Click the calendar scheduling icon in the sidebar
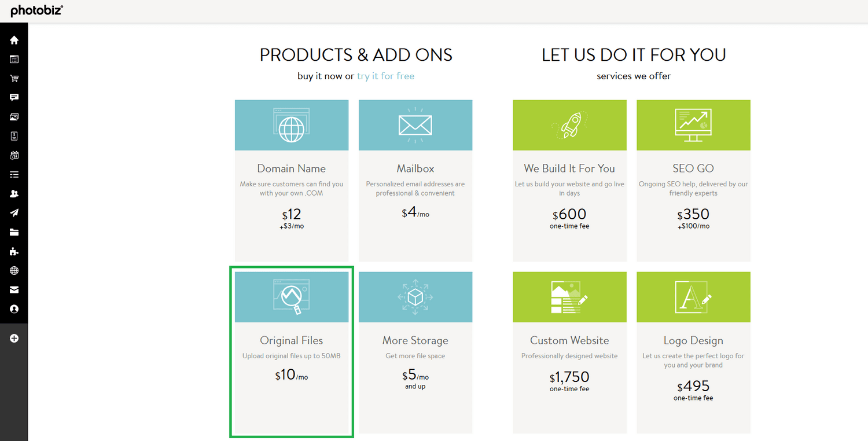Viewport: 868px width, 441px height. pos(14,155)
